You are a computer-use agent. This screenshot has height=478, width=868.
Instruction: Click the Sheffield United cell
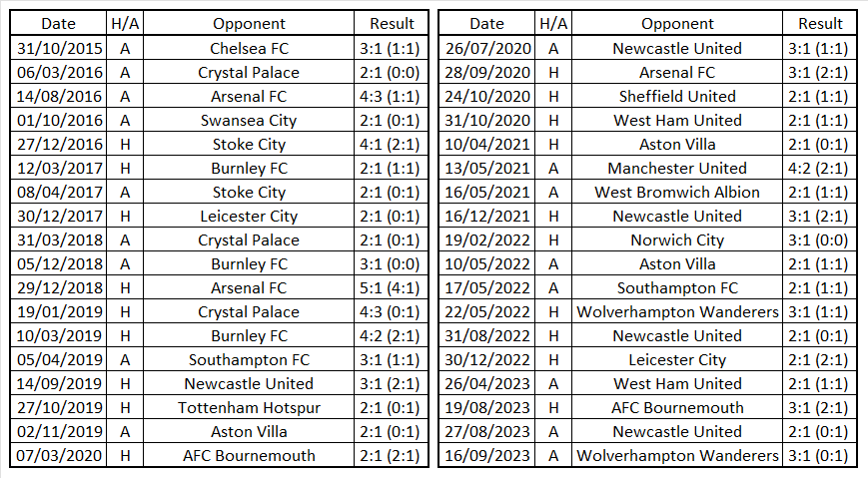677,96
